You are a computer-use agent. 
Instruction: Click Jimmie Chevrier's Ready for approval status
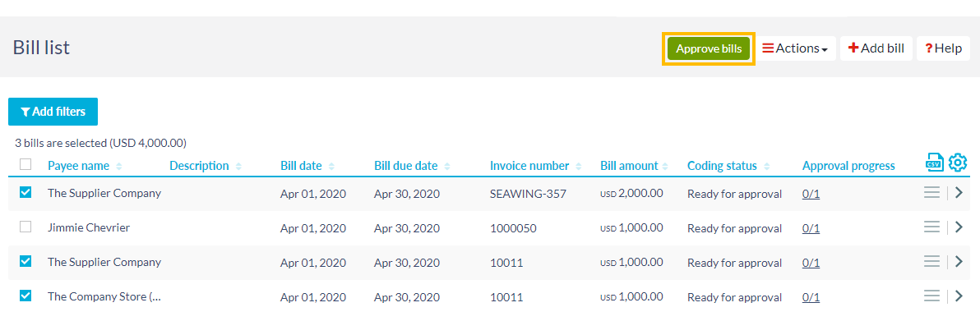pos(734,228)
